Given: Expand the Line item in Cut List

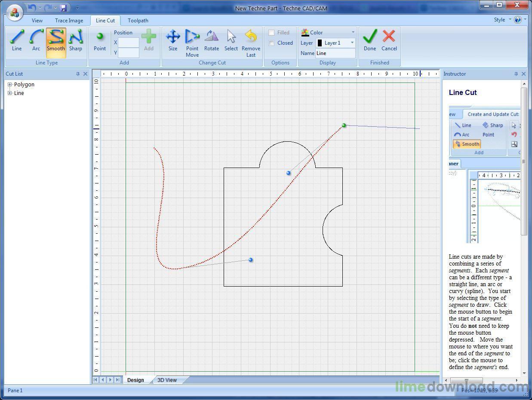Looking at the screenshot, I should coord(9,93).
